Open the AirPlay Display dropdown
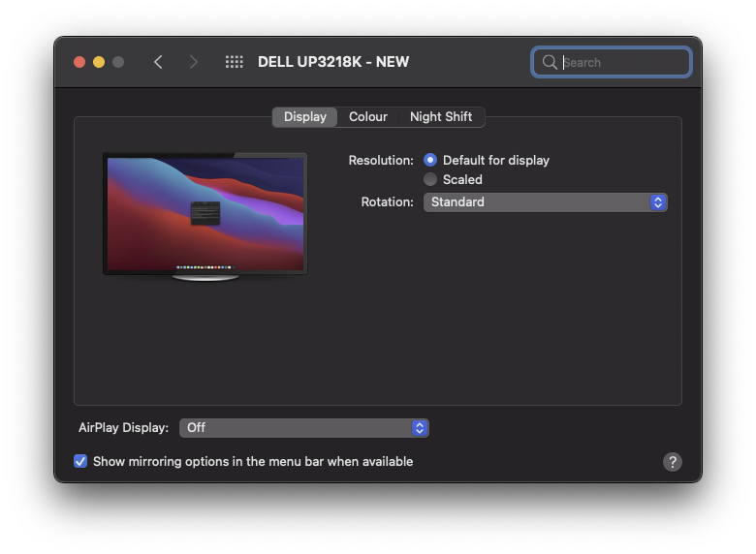The height and width of the screenshot is (554, 756). 303,428
